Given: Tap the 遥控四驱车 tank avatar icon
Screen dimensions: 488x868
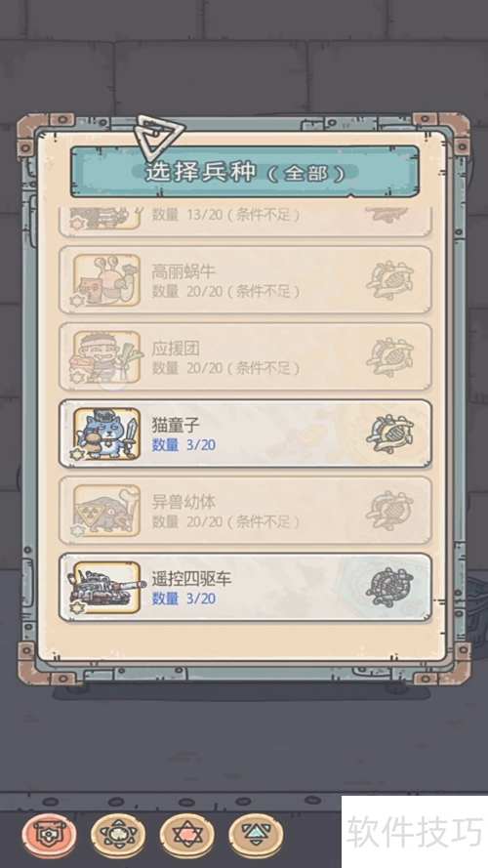Looking at the screenshot, I should pyautogui.click(x=105, y=588).
